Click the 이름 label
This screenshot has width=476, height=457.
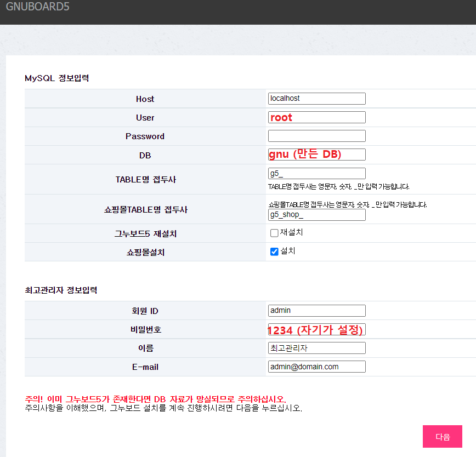pyautogui.click(x=146, y=348)
